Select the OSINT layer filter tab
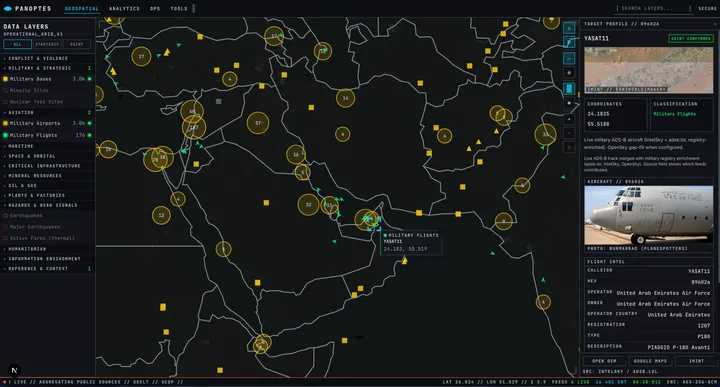The image size is (720, 387). pos(77,45)
